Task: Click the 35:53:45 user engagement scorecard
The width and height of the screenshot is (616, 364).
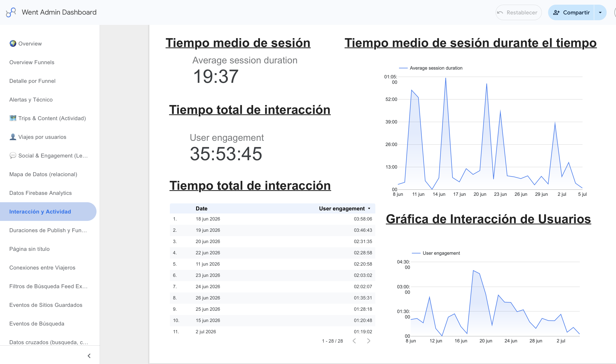Action: (x=226, y=154)
